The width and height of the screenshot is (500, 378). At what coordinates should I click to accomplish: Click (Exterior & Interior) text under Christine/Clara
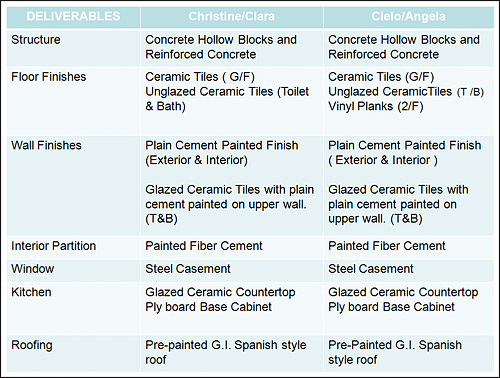[x=196, y=160]
